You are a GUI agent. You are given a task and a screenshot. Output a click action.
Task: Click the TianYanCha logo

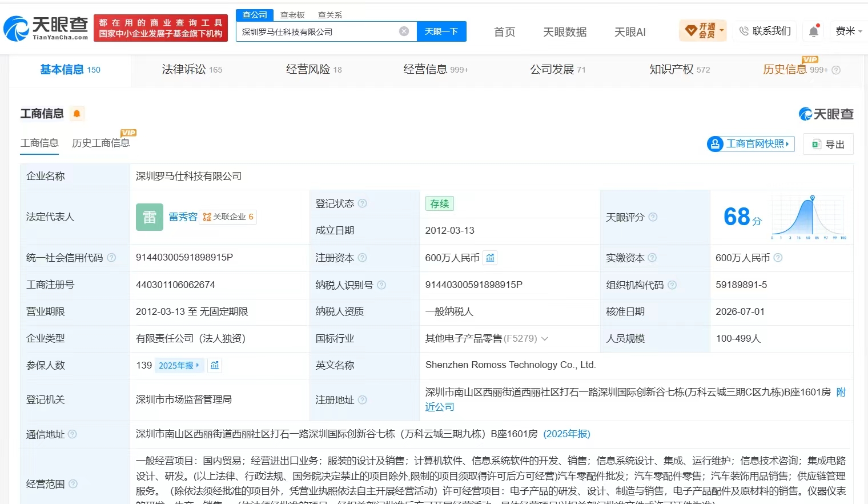point(46,29)
